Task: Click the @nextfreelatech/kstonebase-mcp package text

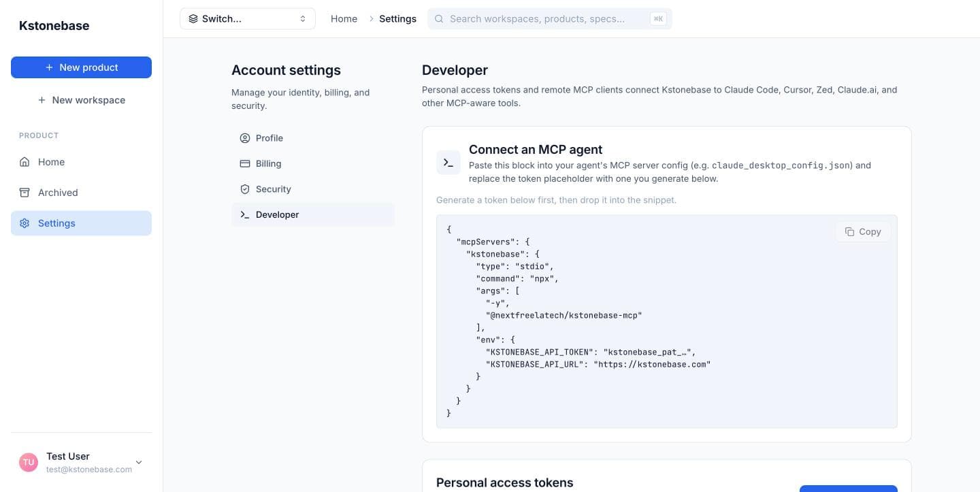Action: [x=563, y=315]
